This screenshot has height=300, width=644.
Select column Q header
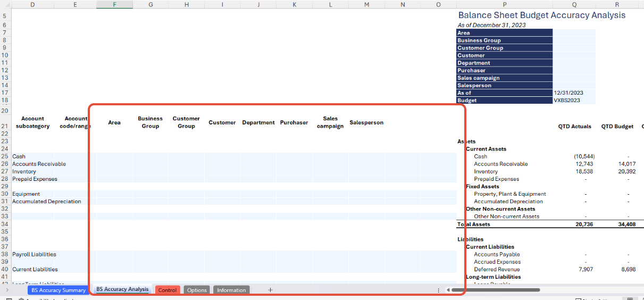(x=574, y=4)
